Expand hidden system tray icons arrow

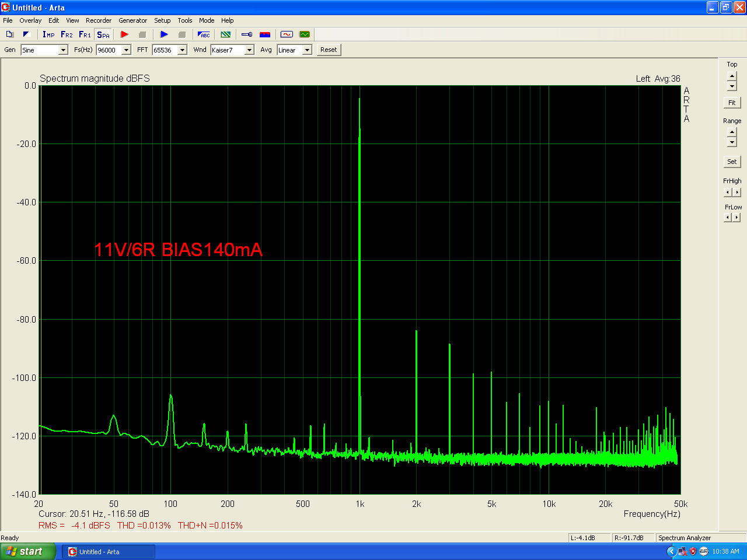click(671, 551)
